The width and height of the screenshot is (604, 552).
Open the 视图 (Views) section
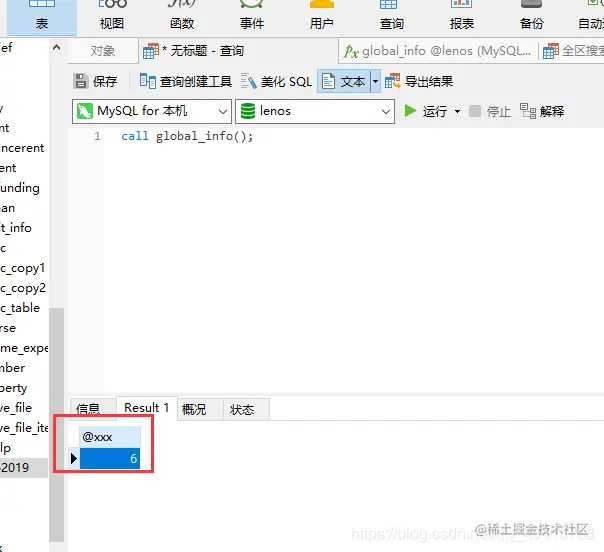click(112, 17)
